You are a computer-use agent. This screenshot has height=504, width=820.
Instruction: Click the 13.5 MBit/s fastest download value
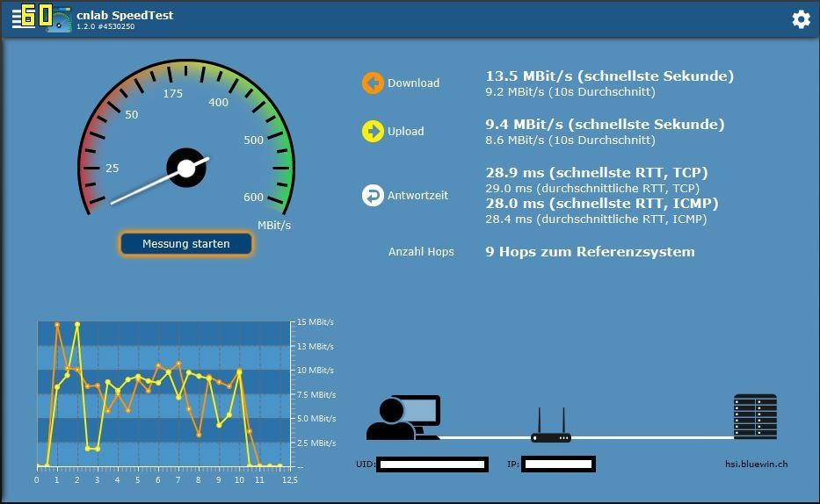point(609,76)
